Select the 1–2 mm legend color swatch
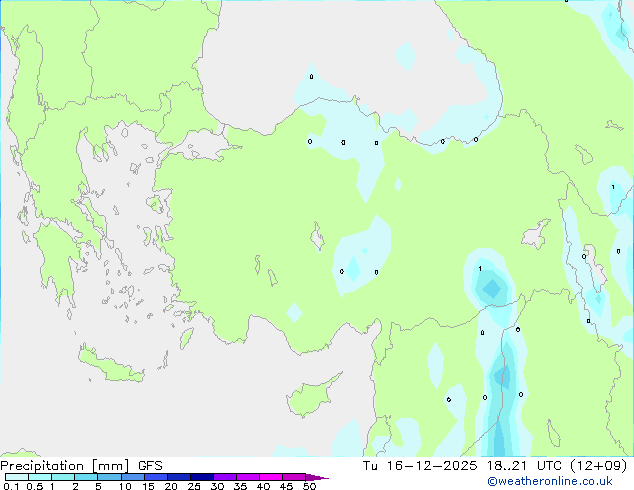 click(x=63, y=477)
